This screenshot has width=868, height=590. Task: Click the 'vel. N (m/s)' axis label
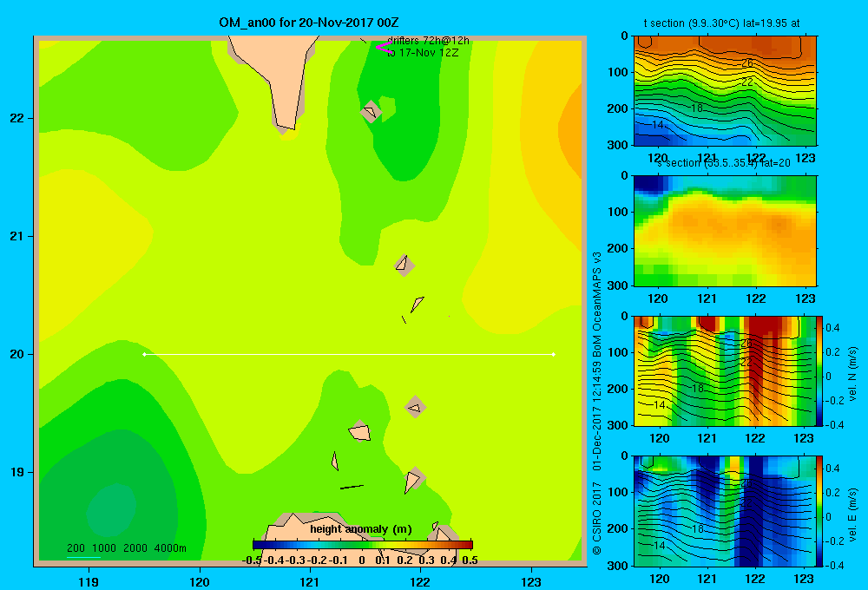(x=853, y=373)
